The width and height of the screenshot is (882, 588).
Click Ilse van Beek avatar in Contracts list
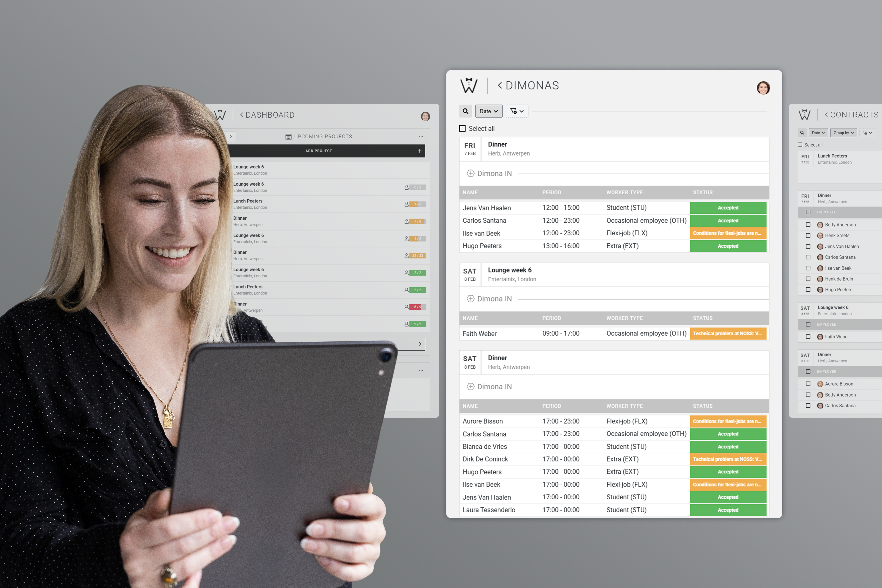coord(820,268)
